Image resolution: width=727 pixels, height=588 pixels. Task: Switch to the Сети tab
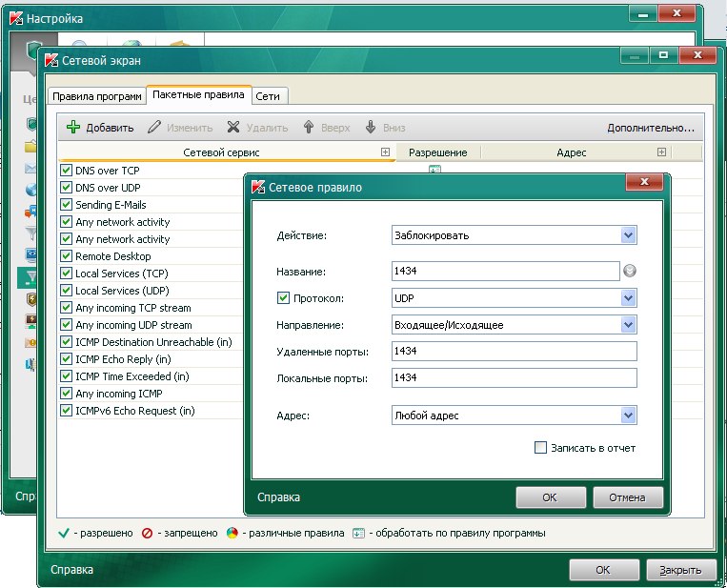268,96
